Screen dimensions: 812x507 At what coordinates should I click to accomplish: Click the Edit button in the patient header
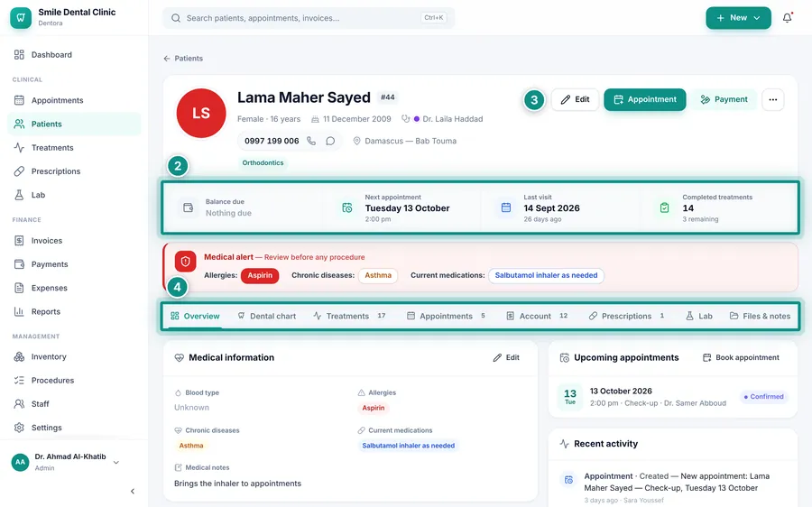(x=575, y=99)
